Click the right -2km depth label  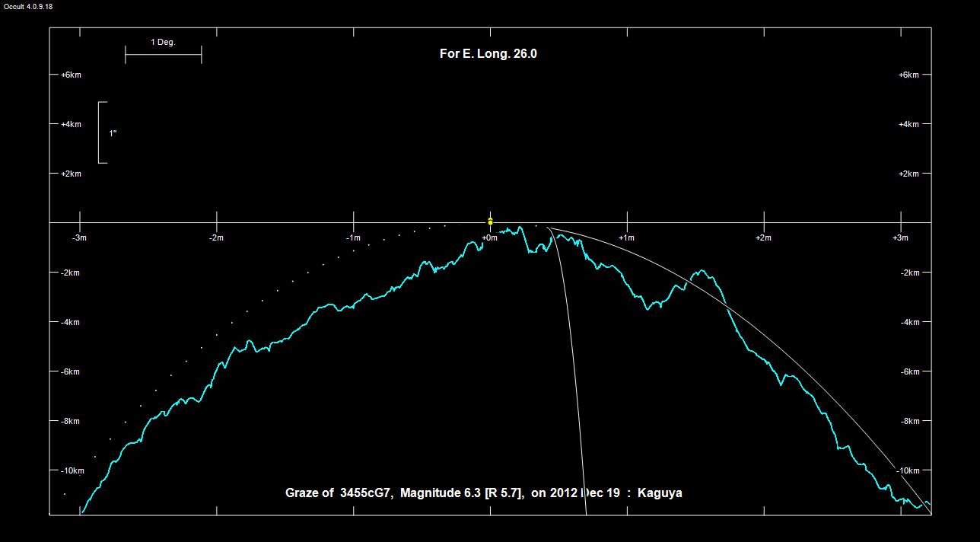tap(909, 273)
